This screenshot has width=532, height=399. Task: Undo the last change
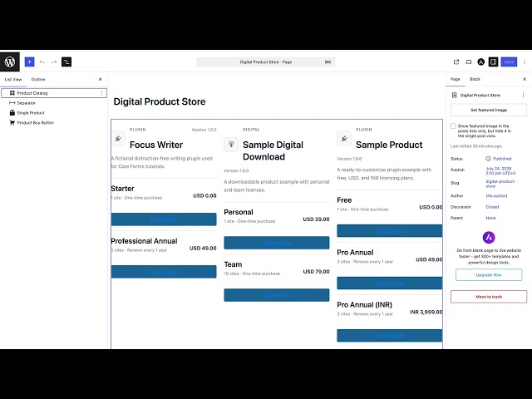(42, 62)
